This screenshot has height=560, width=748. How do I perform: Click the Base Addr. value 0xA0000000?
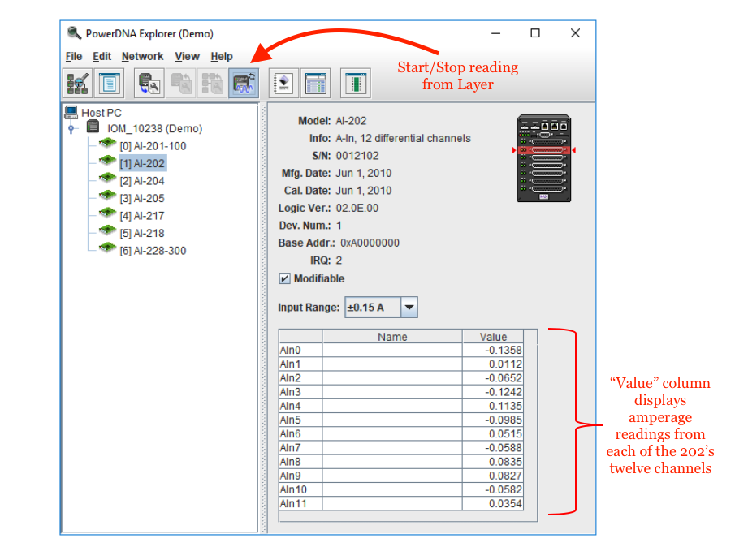pyautogui.click(x=370, y=243)
